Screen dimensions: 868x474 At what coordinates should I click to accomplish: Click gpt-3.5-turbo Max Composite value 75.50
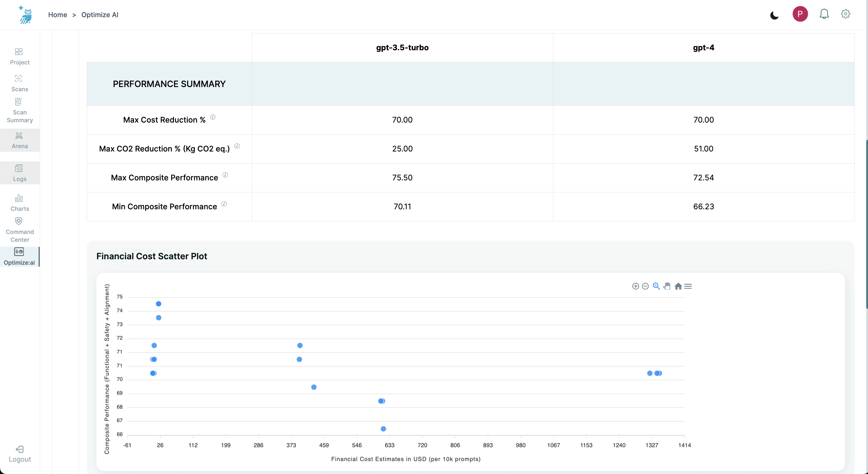point(402,178)
